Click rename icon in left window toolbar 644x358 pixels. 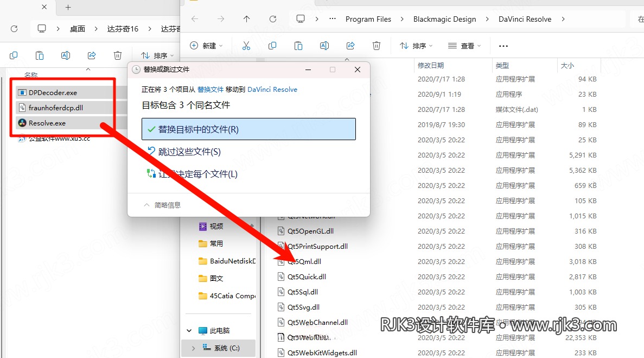click(66, 55)
